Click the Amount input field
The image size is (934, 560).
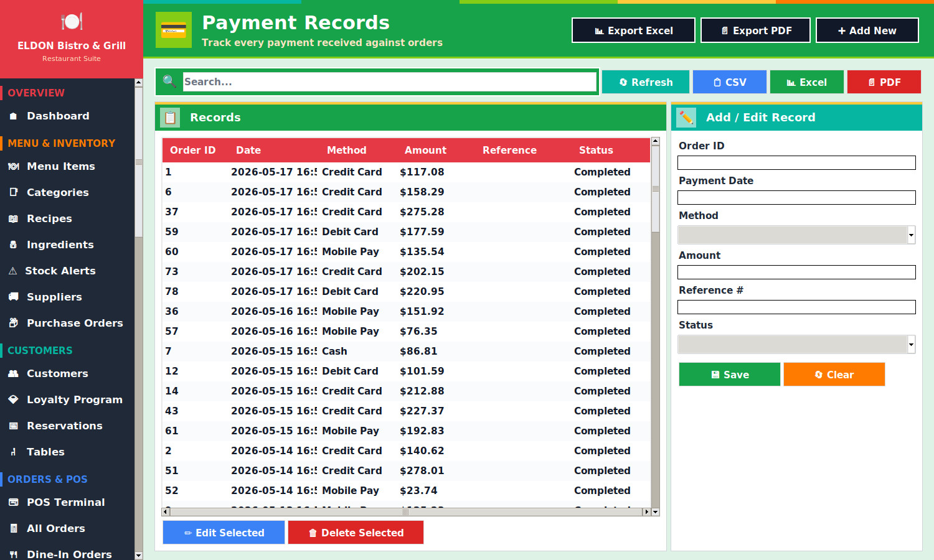coord(796,272)
